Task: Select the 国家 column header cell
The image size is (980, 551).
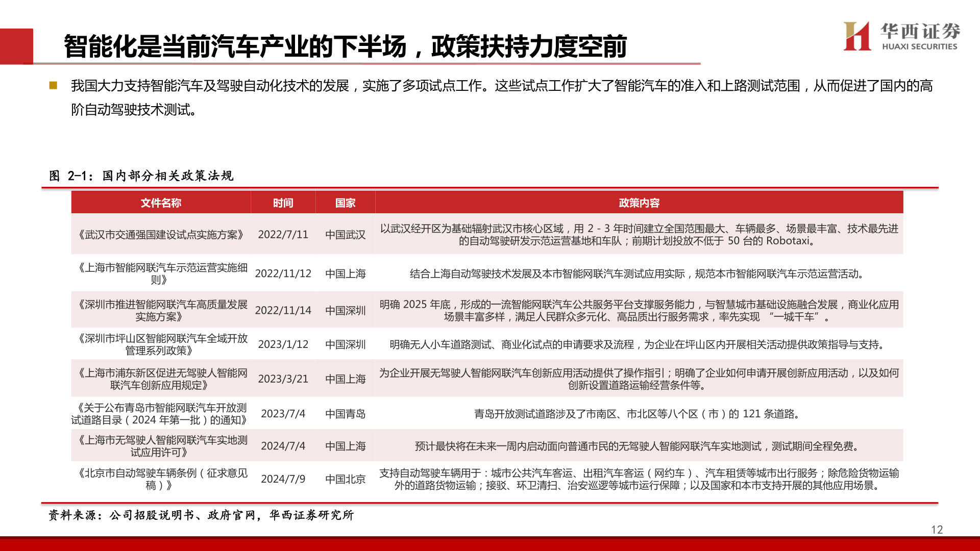Action: pos(346,203)
